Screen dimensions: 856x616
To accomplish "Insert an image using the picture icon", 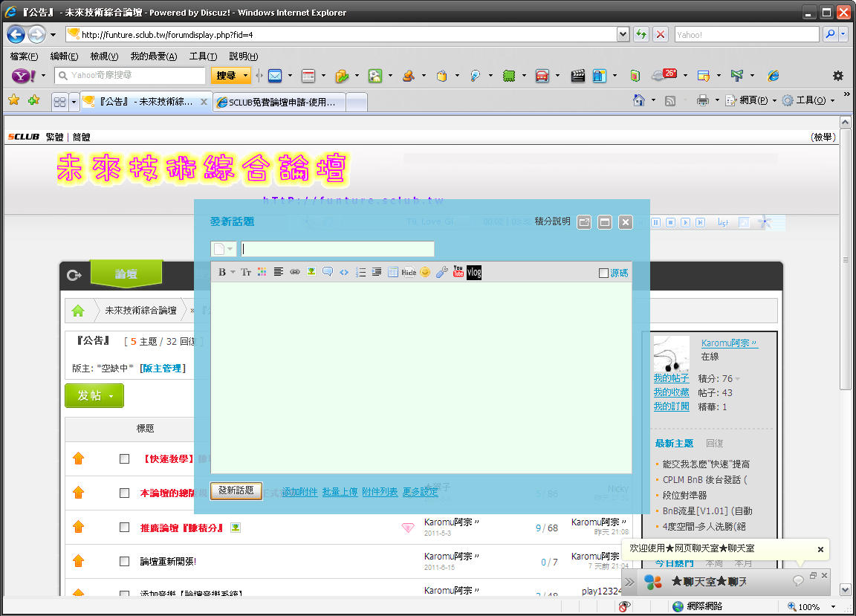I will 311,272.
